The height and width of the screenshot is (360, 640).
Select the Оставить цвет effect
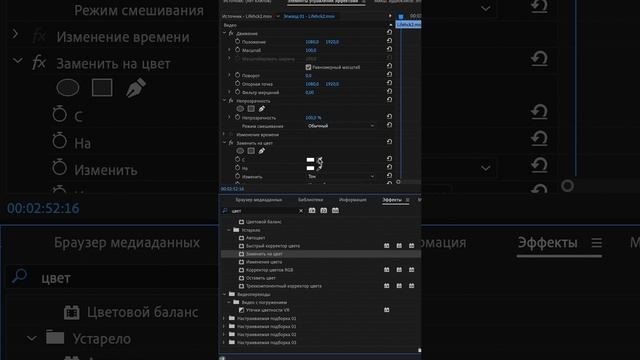[260, 278]
